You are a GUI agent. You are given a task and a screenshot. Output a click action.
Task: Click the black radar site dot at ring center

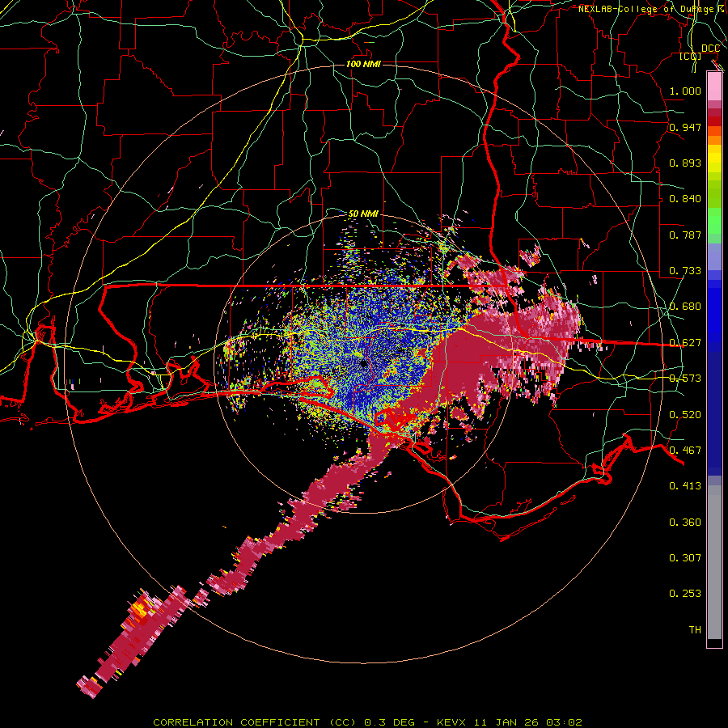[x=364, y=364]
